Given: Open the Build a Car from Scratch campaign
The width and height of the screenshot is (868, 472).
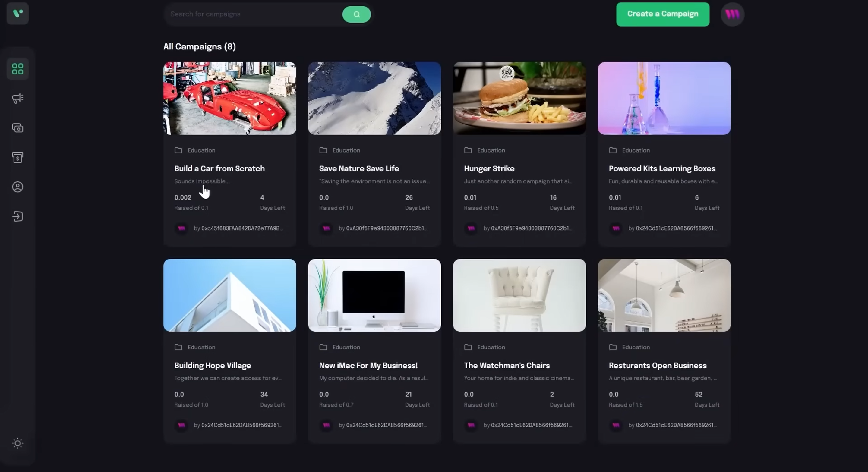Looking at the screenshot, I should [219, 168].
